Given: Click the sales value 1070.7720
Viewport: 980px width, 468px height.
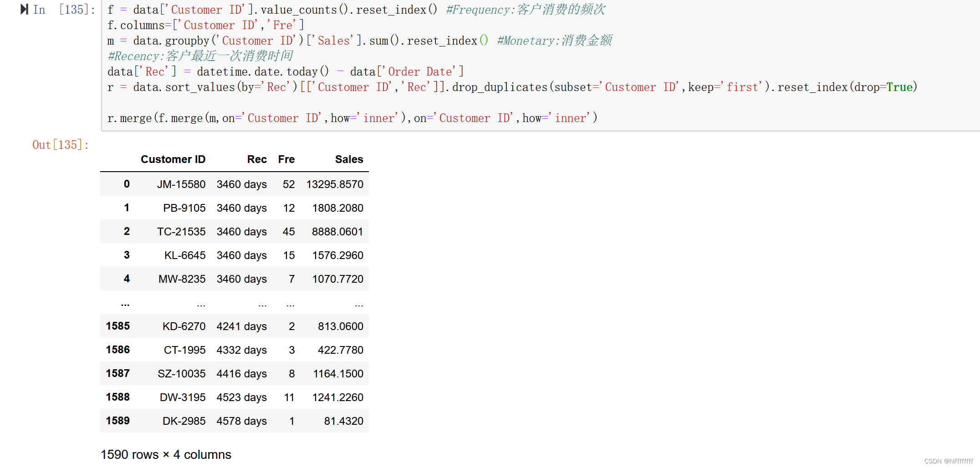Looking at the screenshot, I should coord(337,279).
